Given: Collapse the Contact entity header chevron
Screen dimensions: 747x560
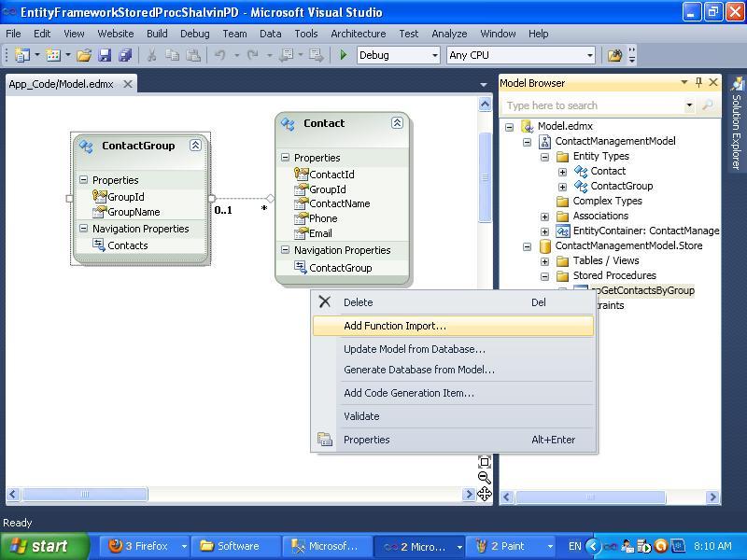Looking at the screenshot, I should point(397,123).
